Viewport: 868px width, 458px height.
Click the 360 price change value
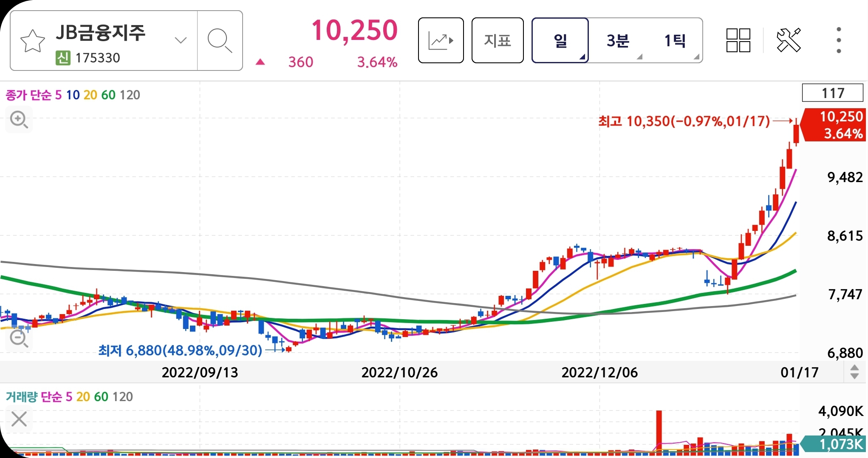pos(301,62)
